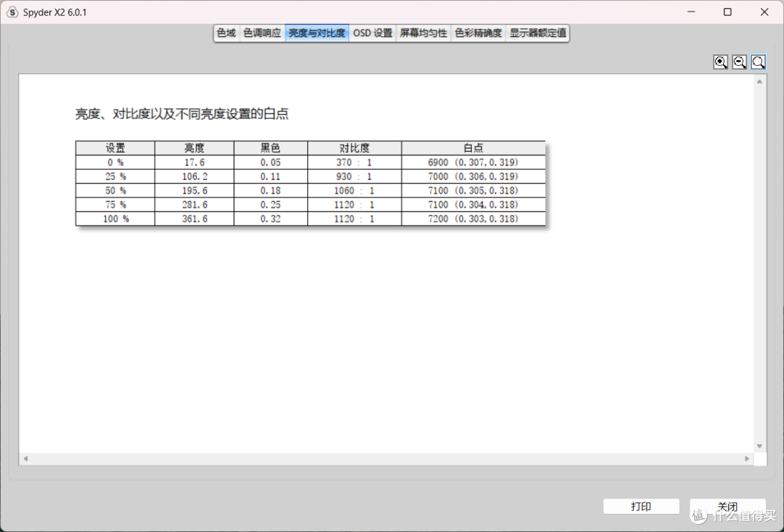Click the vertical scrollbar up arrow
The width and height of the screenshot is (784, 532).
759,81
